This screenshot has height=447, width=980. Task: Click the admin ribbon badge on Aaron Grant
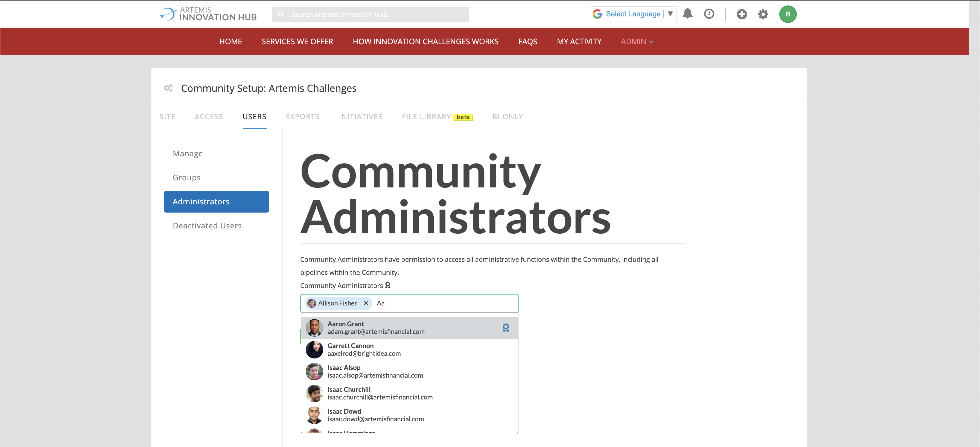[506, 328]
